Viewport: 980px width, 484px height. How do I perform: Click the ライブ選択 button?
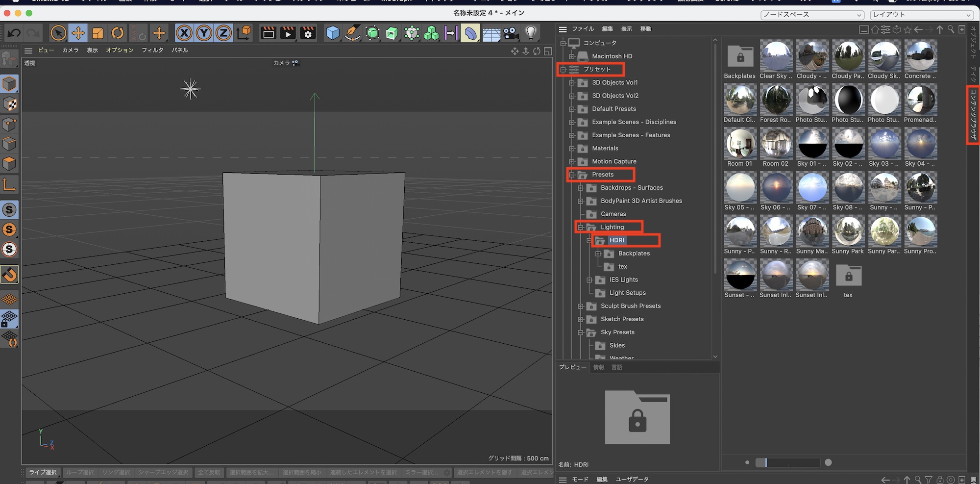click(43, 472)
